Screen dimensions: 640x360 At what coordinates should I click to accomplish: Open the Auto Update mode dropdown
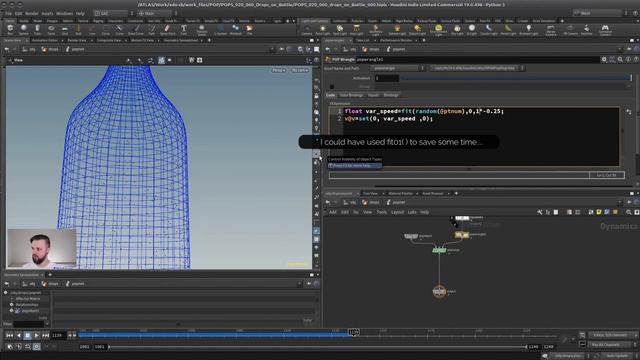(620, 356)
